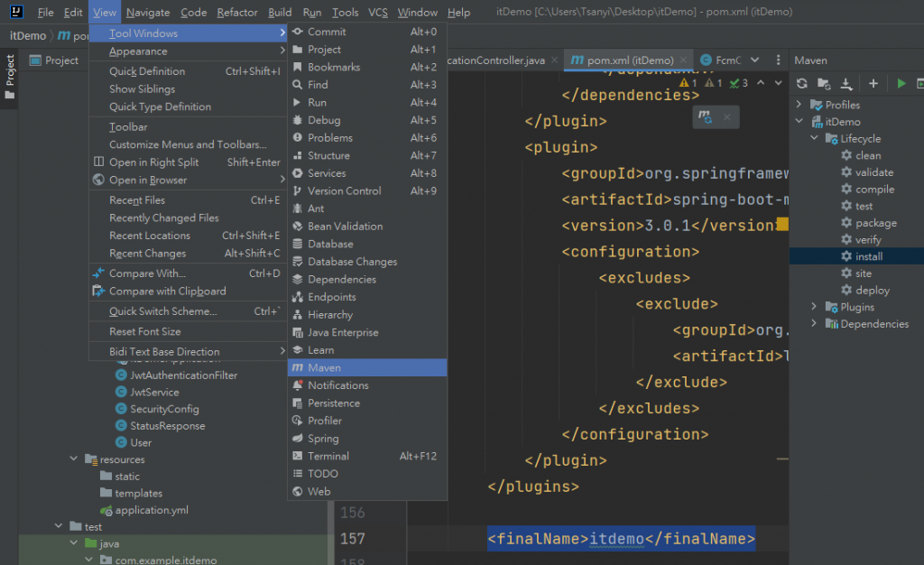Click Open in Right Split menu item
Screen dimensions: 924x565
point(188,162)
